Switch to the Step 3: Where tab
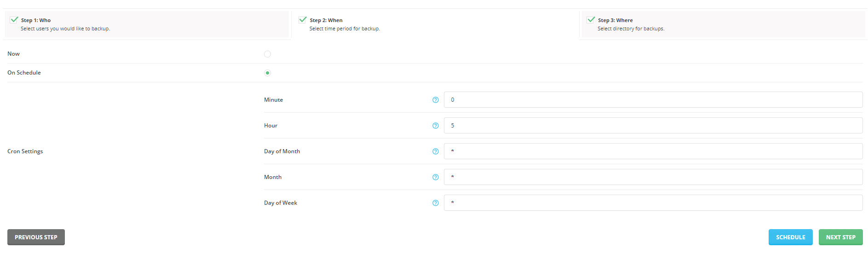Image resolution: width=868 pixels, height=254 pixels. [723, 24]
